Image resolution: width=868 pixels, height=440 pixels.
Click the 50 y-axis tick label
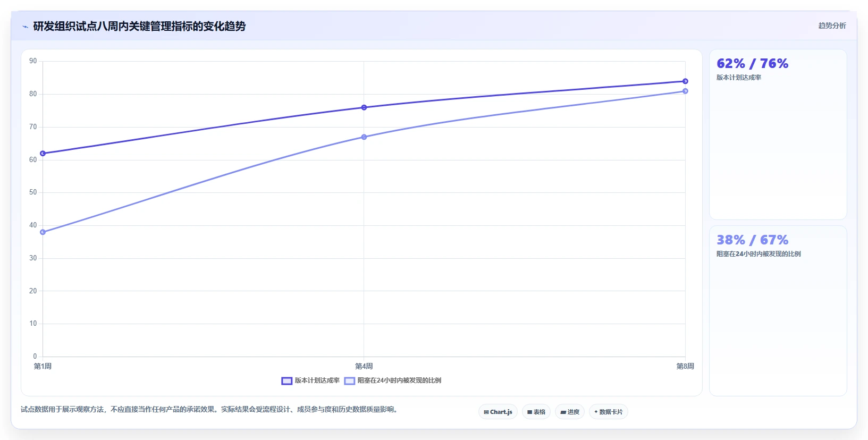pos(33,192)
